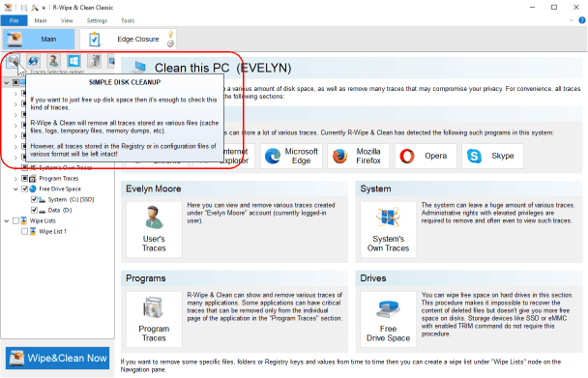Image resolution: width=588 pixels, height=378 pixels.
Task: Open the help icon at top right
Action: [x=582, y=20]
